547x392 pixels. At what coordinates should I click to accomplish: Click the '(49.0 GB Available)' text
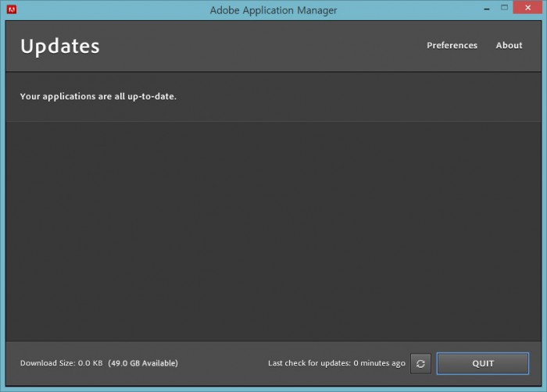tap(143, 363)
